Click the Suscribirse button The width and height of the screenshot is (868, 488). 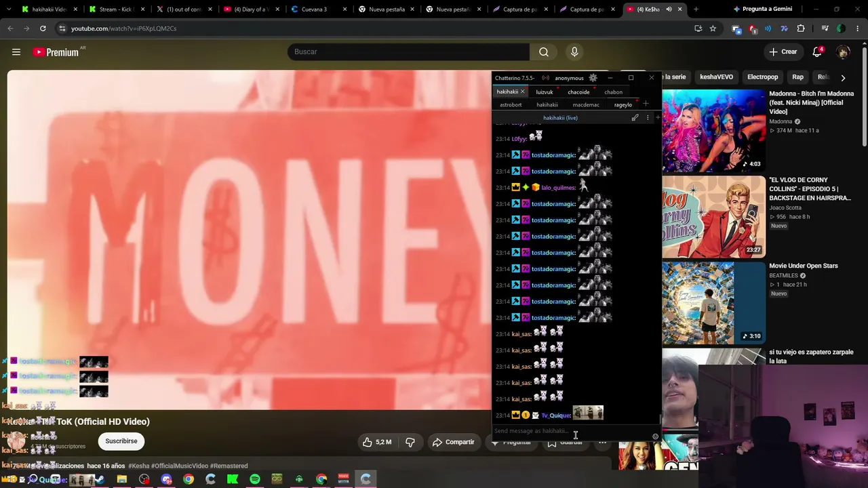click(121, 441)
